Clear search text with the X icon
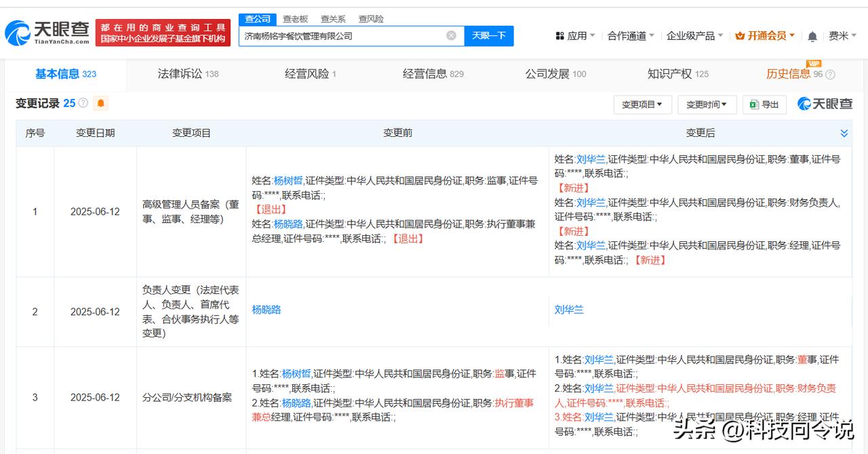868x454 pixels. [451, 35]
